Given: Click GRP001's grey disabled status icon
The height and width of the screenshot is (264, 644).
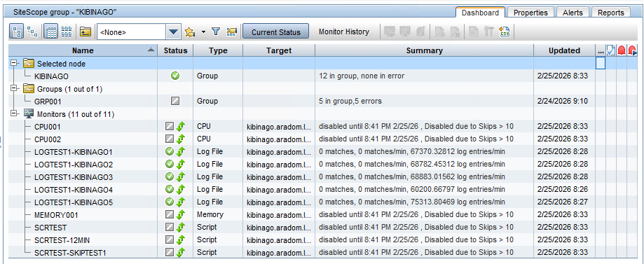Looking at the screenshot, I should [175, 101].
